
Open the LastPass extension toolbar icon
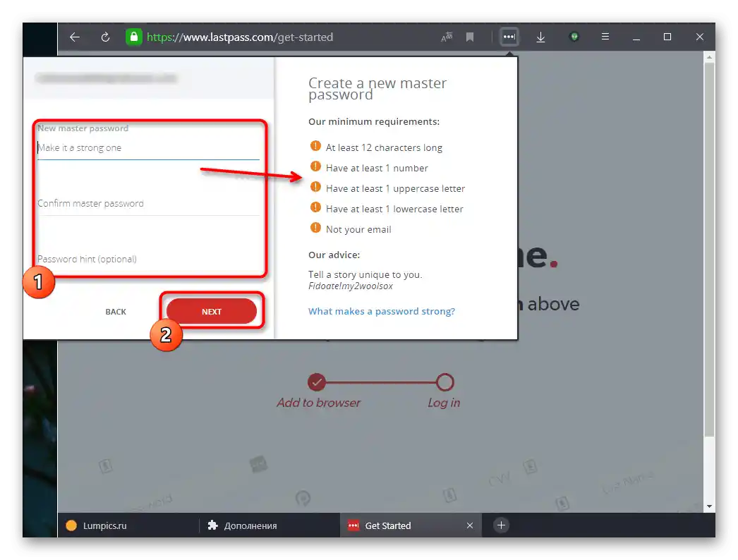(x=509, y=37)
